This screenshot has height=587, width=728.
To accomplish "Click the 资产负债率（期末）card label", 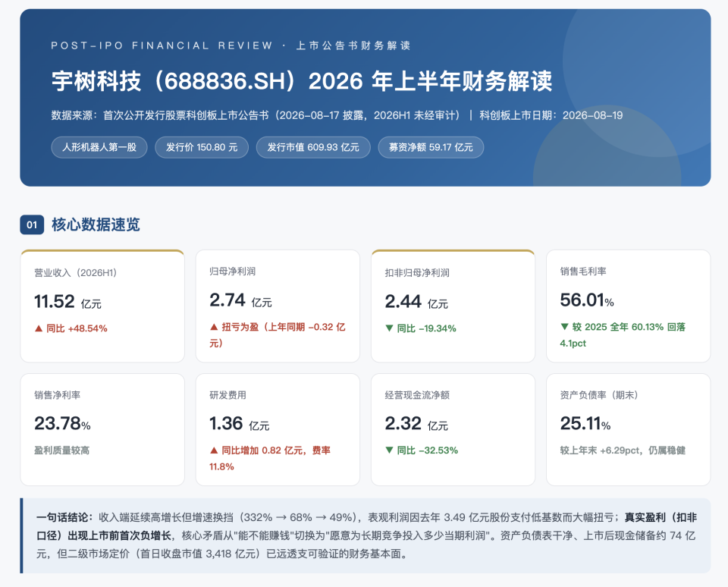I will coord(599,395).
